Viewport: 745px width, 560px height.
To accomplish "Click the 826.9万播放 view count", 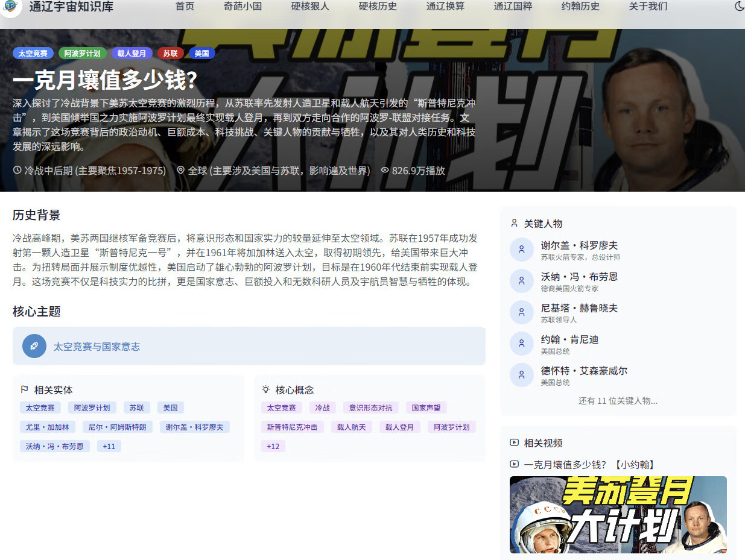I will tap(419, 171).
